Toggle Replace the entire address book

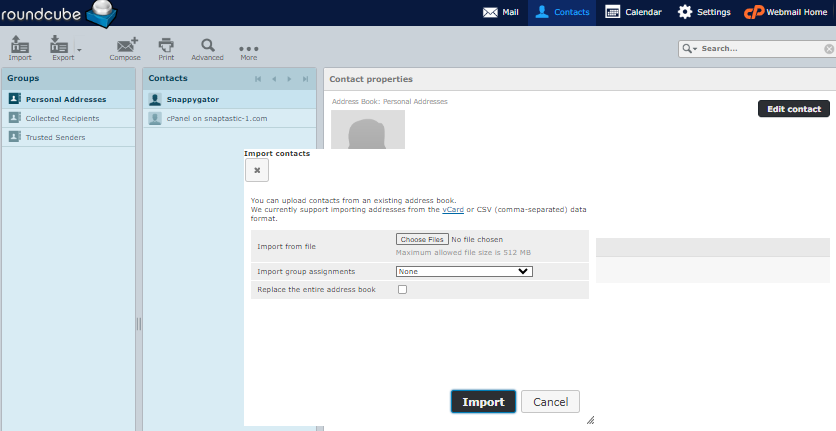pyautogui.click(x=403, y=289)
